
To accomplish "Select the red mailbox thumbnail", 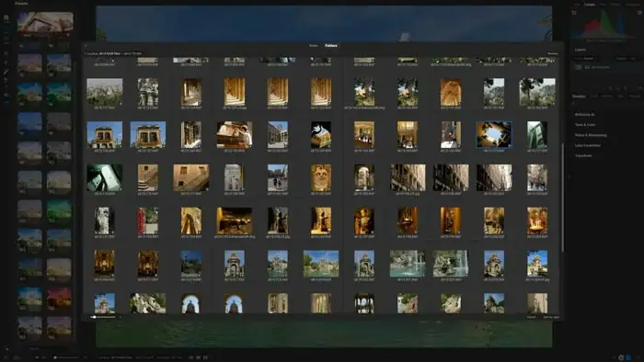I will coord(148,221).
